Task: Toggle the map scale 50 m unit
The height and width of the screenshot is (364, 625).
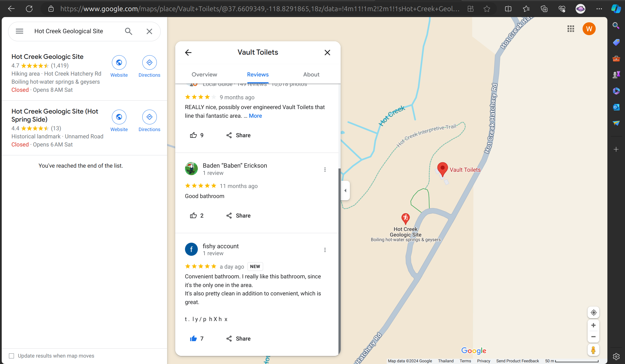Action: click(x=572, y=361)
